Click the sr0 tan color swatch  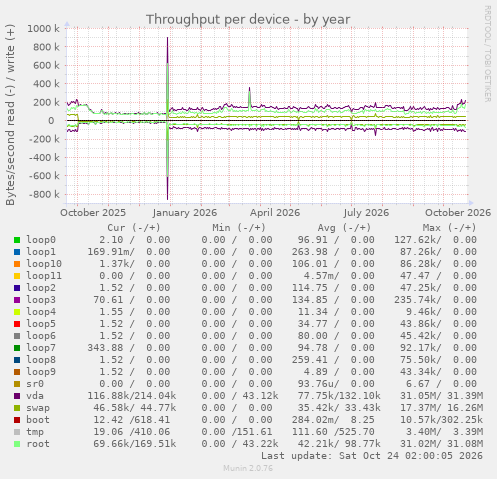tap(17, 384)
